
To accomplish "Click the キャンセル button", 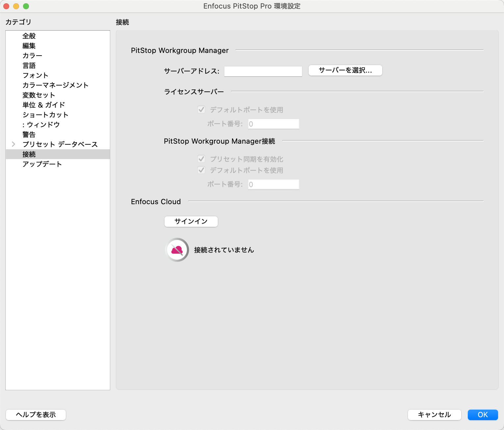I will coord(434,415).
